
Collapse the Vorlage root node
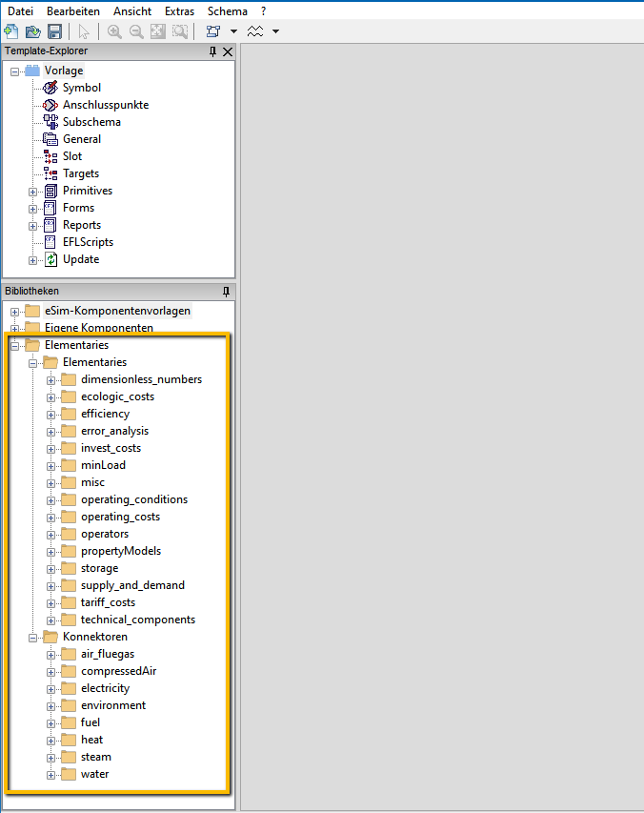[x=14, y=71]
